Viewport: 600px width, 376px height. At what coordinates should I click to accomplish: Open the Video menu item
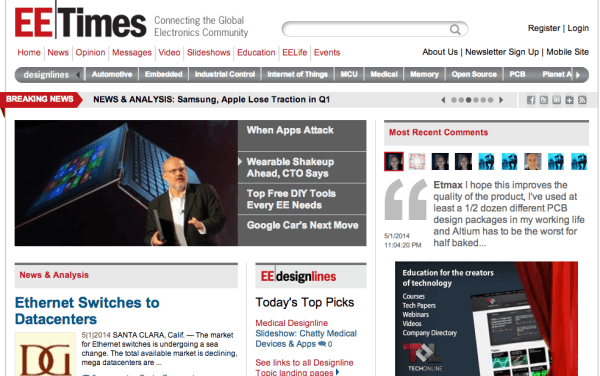[169, 52]
